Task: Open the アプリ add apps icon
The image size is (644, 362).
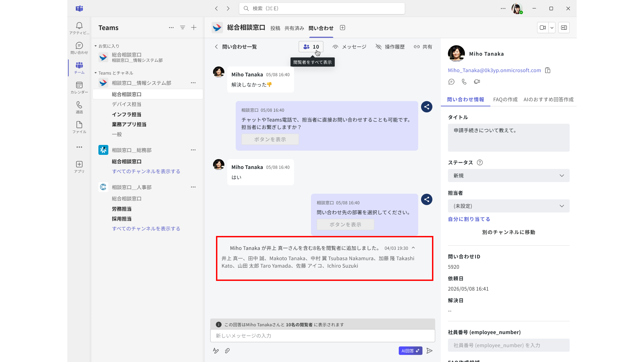Action: pyautogui.click(x=79, y=167)
